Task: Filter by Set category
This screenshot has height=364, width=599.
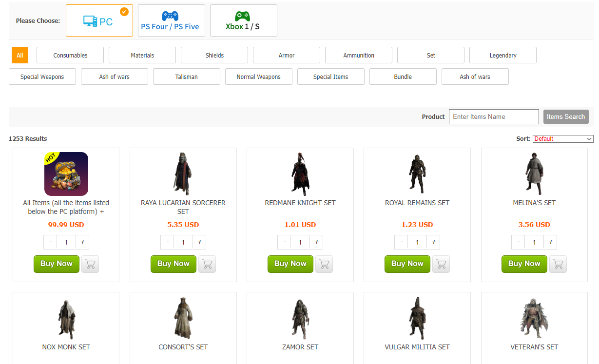Action: (x=431, y=55)
